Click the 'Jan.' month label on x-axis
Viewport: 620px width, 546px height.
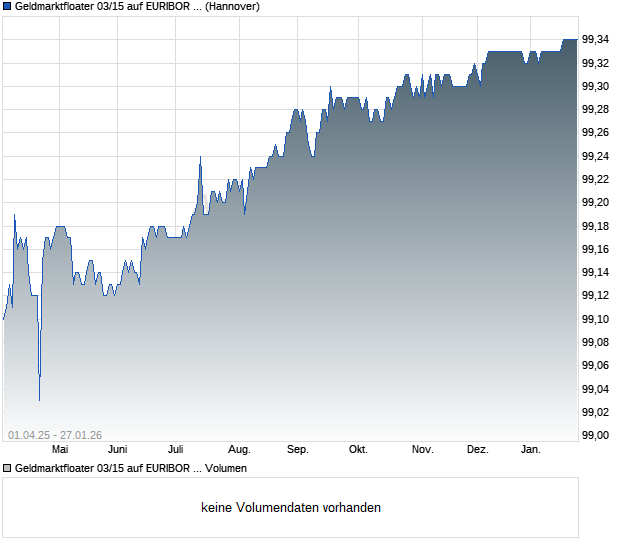pos(531,450)
